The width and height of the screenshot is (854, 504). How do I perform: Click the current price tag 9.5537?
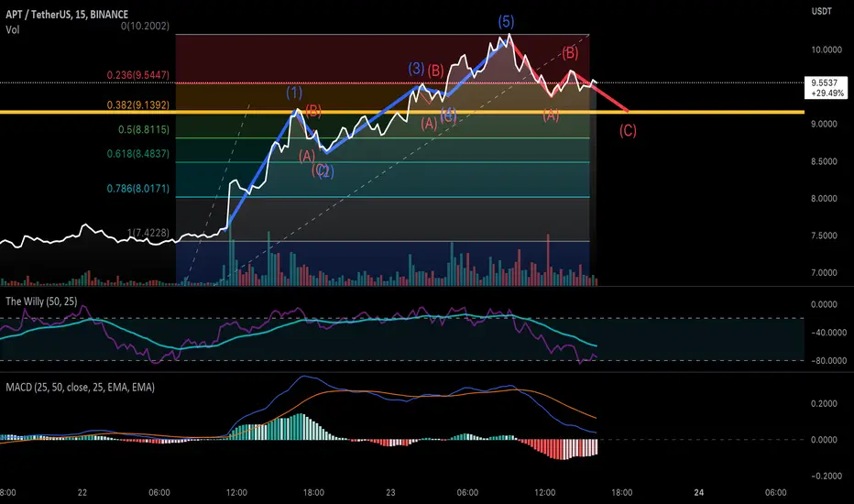pyautogui.click(x=825, y=82)
